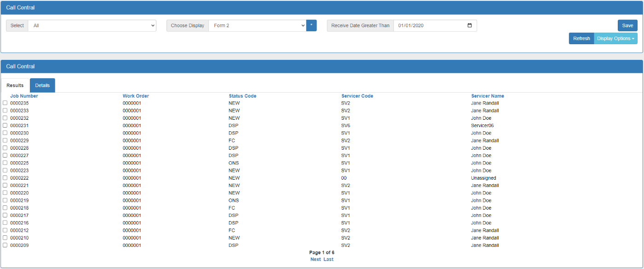
Task: Sort by the Job Number column header
Action: point(24,96)
